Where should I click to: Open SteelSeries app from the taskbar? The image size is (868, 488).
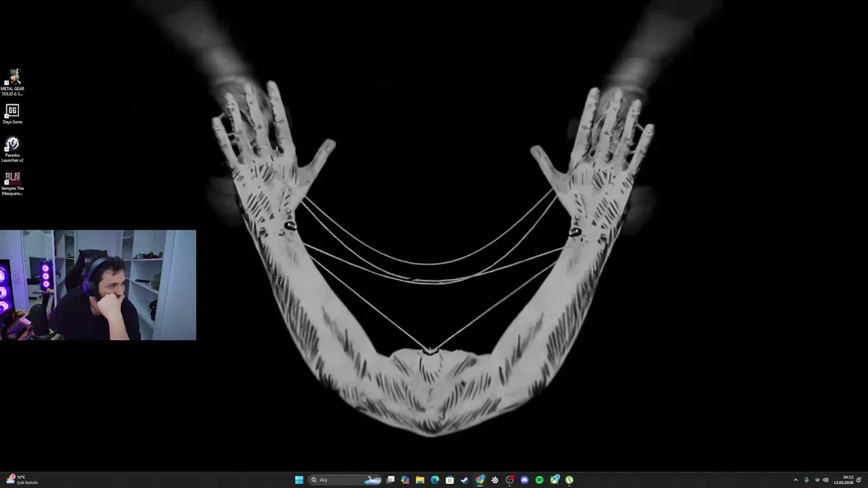pos(494,480)
